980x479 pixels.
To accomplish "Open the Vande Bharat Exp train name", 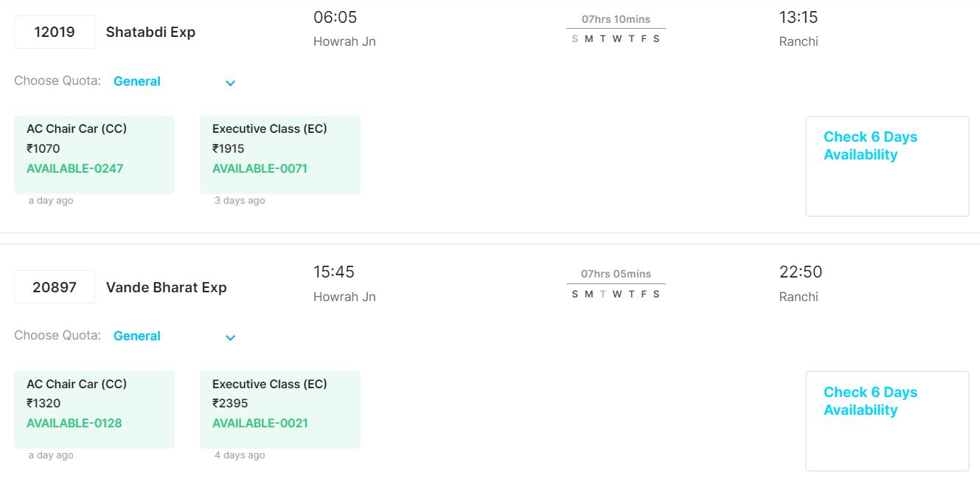I will [x=166, y=287].
